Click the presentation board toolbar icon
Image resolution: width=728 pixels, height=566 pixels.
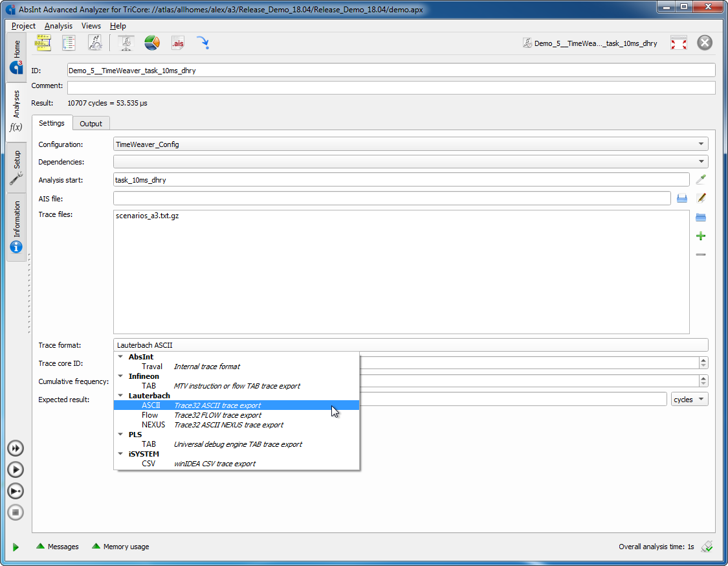[x=126, y=43]
